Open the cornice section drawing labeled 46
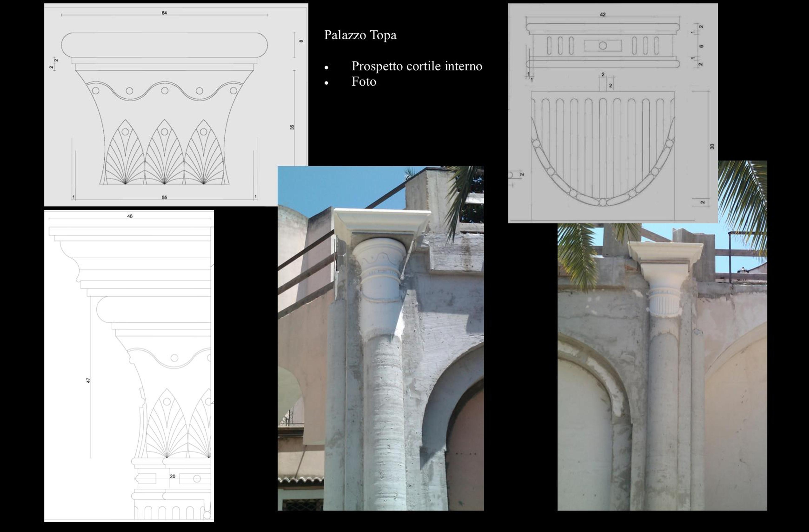 129,365
